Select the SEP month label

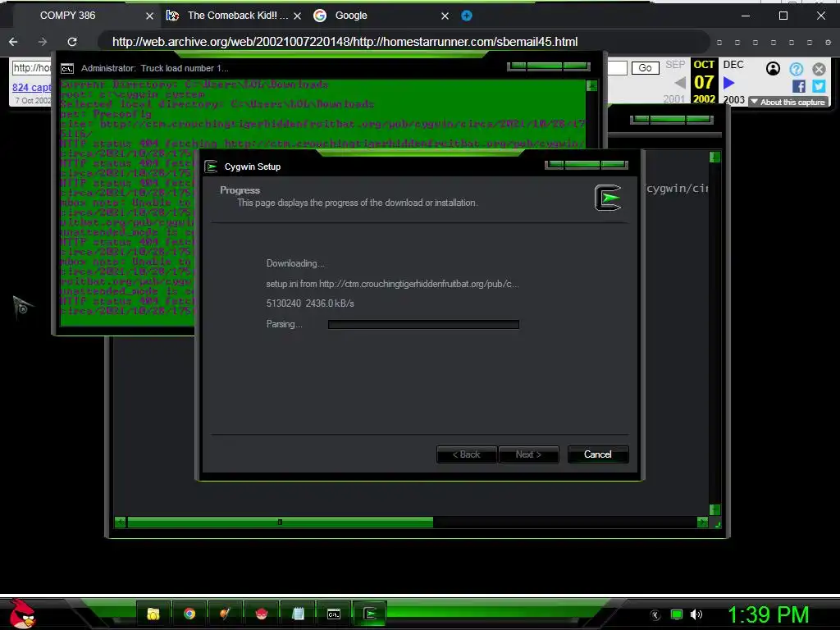[675, 65]
